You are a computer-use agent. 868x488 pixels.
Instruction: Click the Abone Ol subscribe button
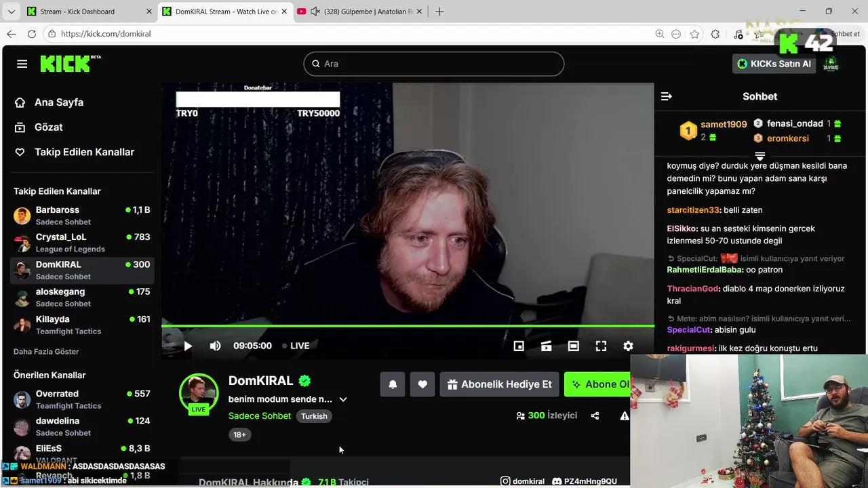click(597, 384)
